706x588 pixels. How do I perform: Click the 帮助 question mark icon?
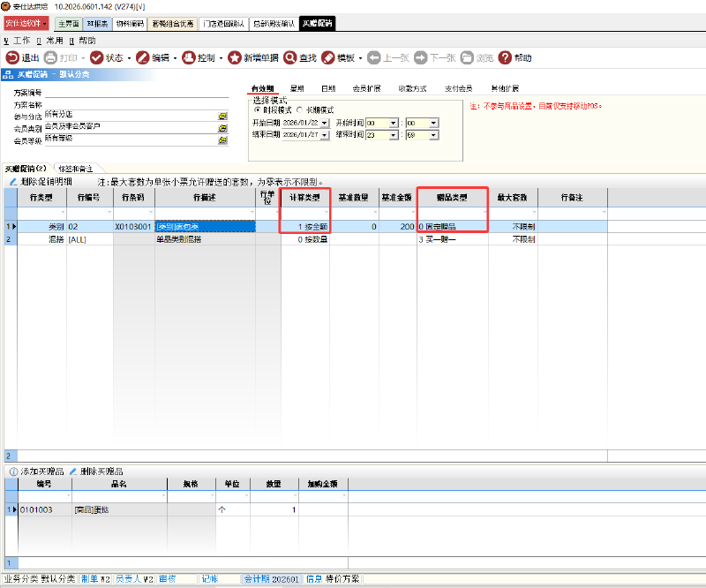(x=505, y=57)
